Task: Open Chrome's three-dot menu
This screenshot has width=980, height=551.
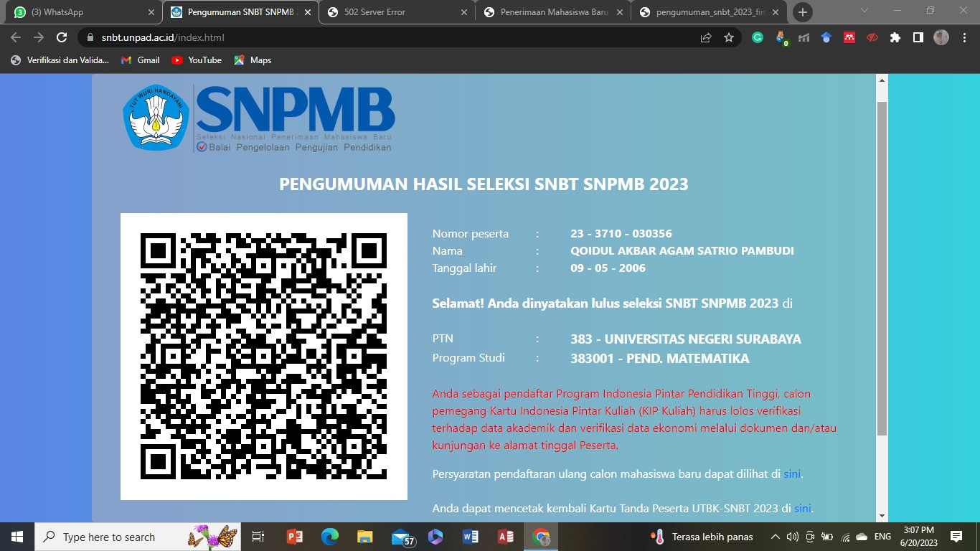Action: (x=963, y=37)
